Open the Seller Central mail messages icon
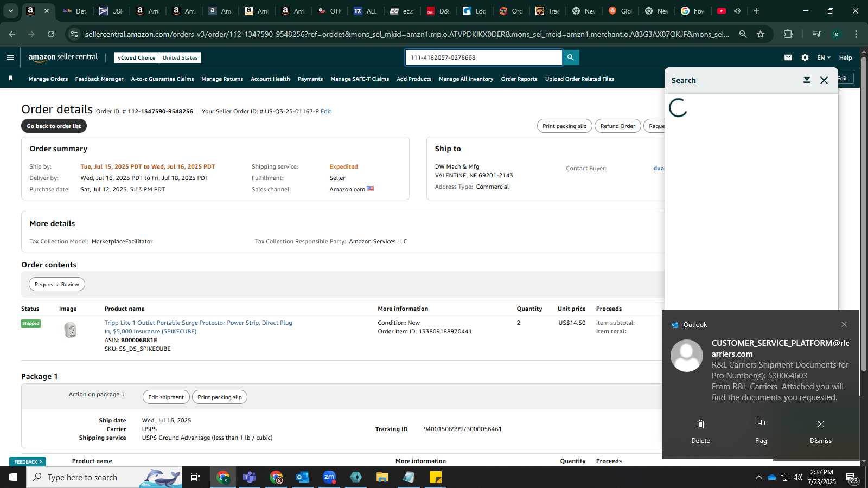 tap(788, 57)
